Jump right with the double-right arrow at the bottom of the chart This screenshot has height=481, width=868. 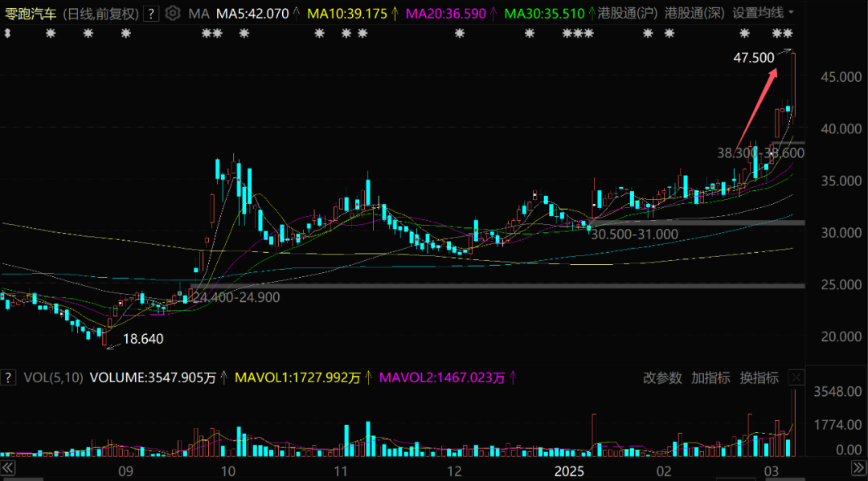[x=858, y=468]
